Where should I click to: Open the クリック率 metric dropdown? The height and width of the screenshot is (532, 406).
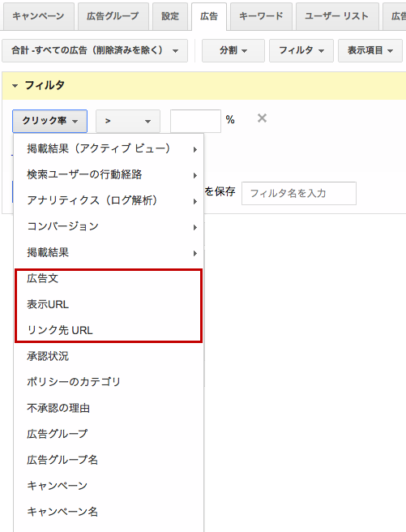pos(49,121)
